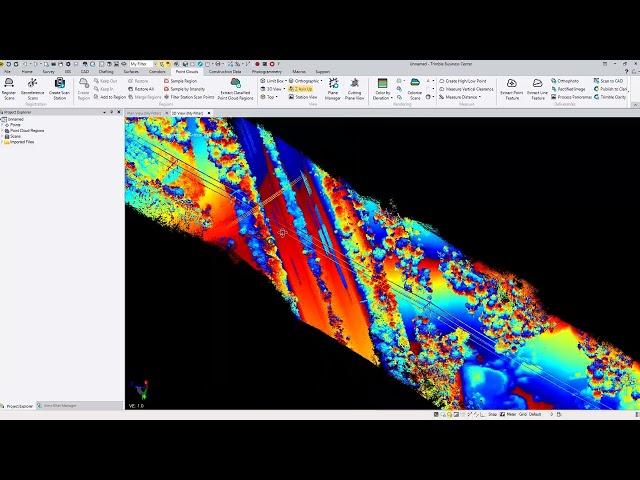Click the Colorize Scans icon

coord(414,88)
